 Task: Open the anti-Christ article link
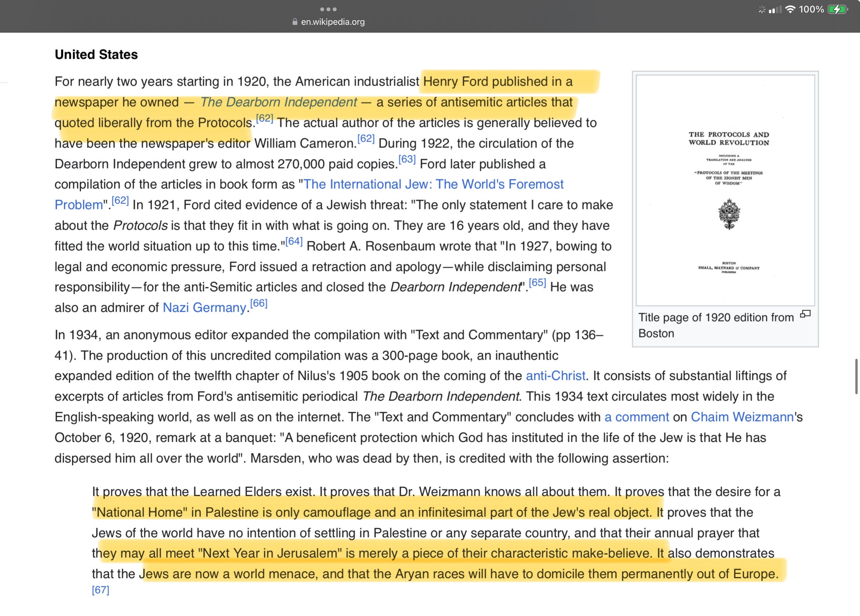[x=555, y=376]
